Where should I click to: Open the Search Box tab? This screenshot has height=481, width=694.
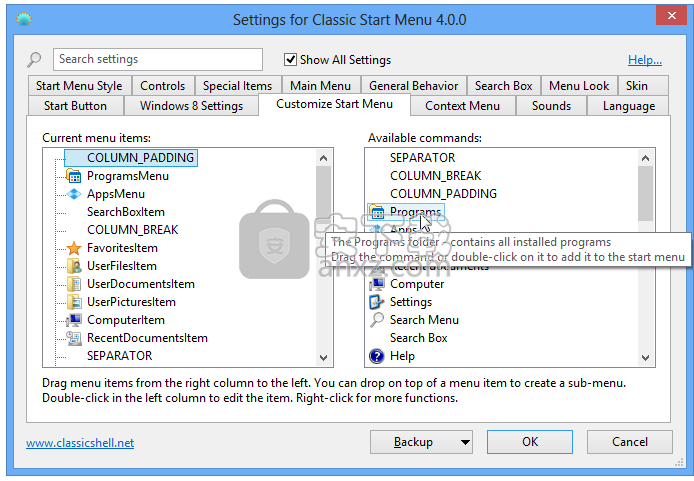(504, 86)
